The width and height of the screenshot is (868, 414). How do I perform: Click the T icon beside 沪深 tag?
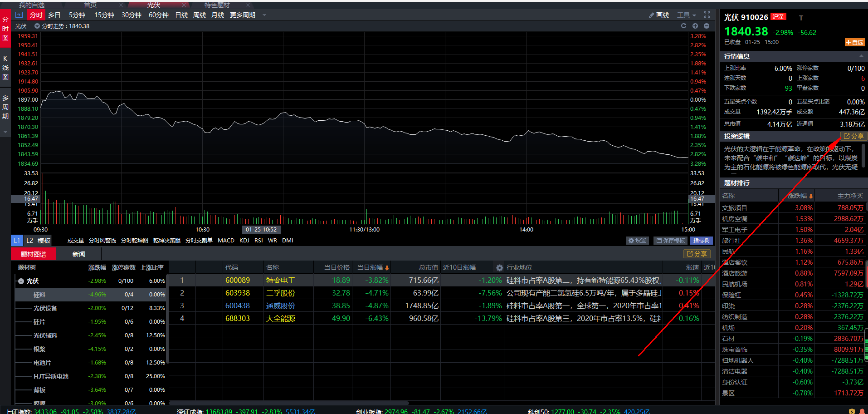coord(801,18)
